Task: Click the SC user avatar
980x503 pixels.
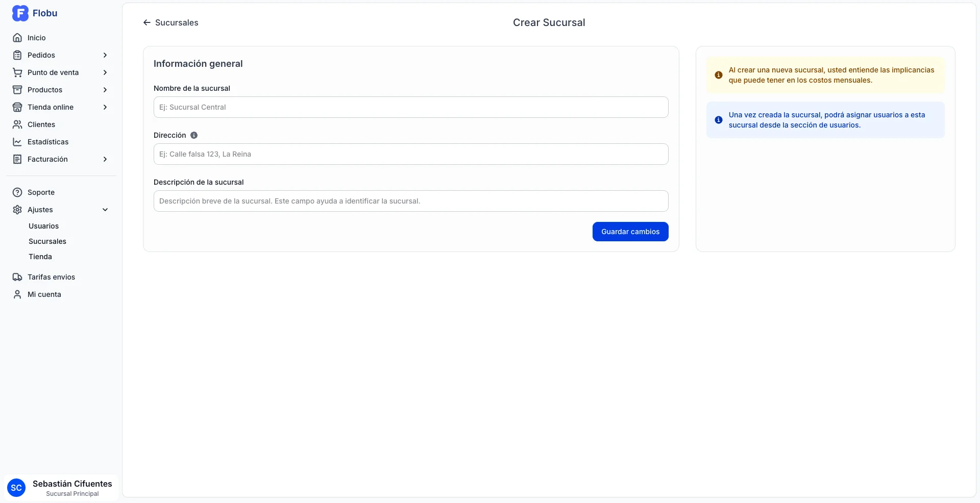Action: tap(16, 488)
